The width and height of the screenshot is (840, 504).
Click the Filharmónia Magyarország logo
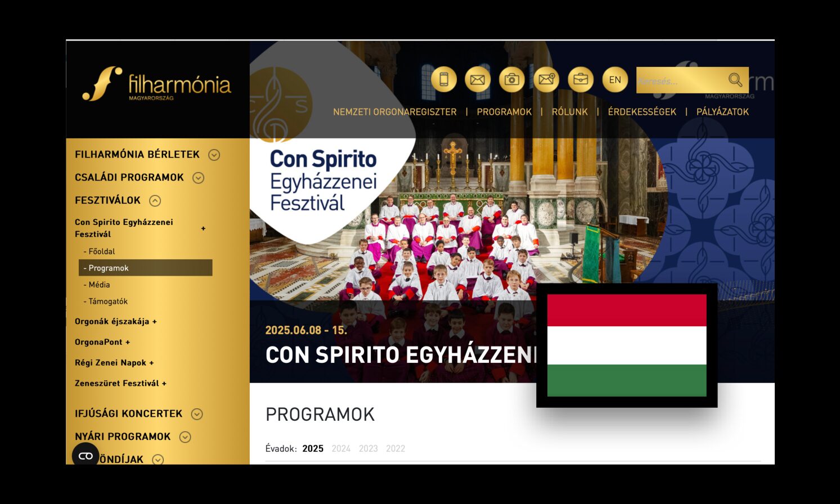tap(156, 84)
